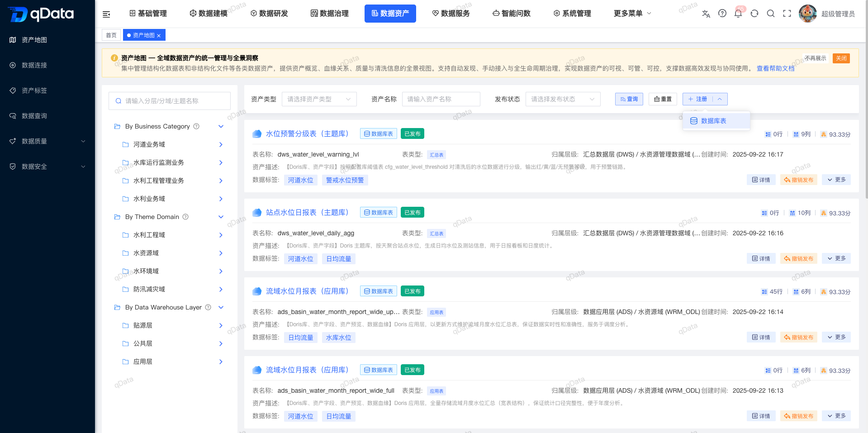The height and width of the screenshot is (433, 868).
Task: Click the folder icon of 河道业务域
Action: 126,144
